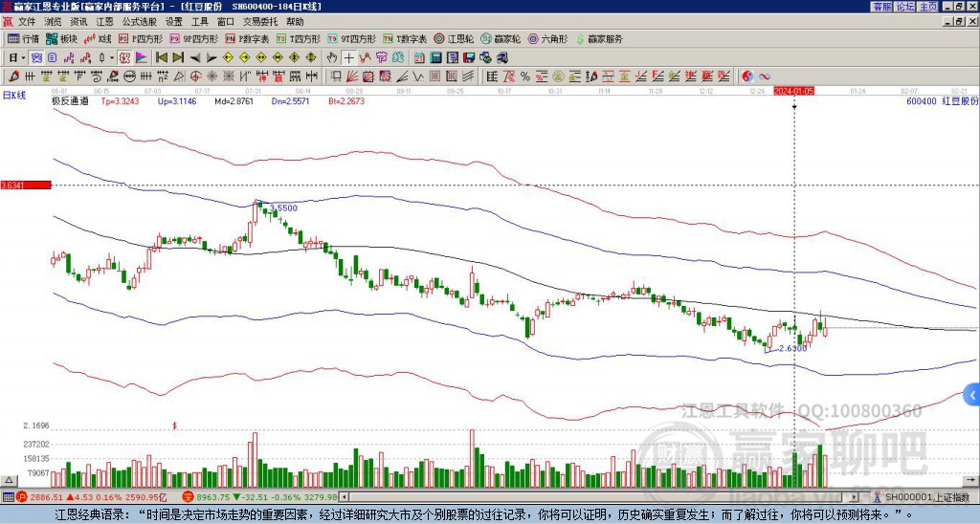Screen dimensions: 980x524
Task: Click the 节 solar-term icon
Action: pos(381,57)
